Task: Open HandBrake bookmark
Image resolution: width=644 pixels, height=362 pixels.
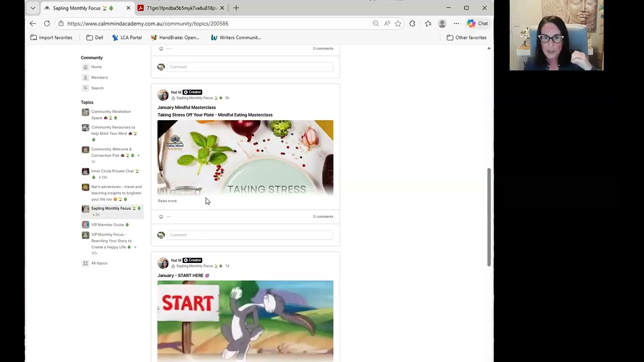Action: 175,38
